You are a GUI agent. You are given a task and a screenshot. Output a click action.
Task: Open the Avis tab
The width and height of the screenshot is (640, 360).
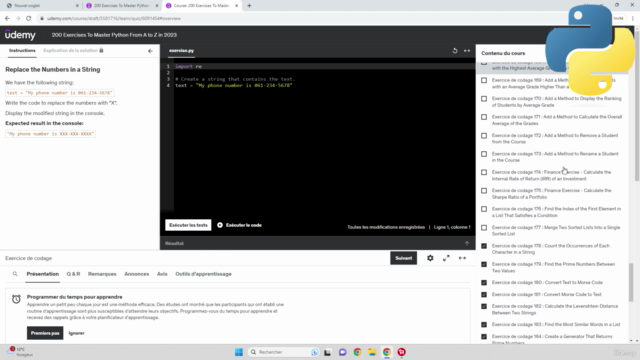click(x=162, y=274)
